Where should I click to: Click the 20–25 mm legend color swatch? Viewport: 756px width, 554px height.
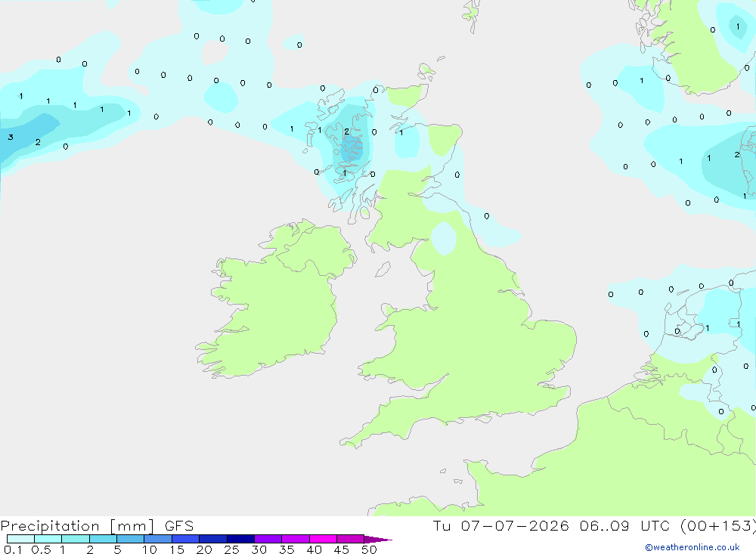click(x=212, y=539)
